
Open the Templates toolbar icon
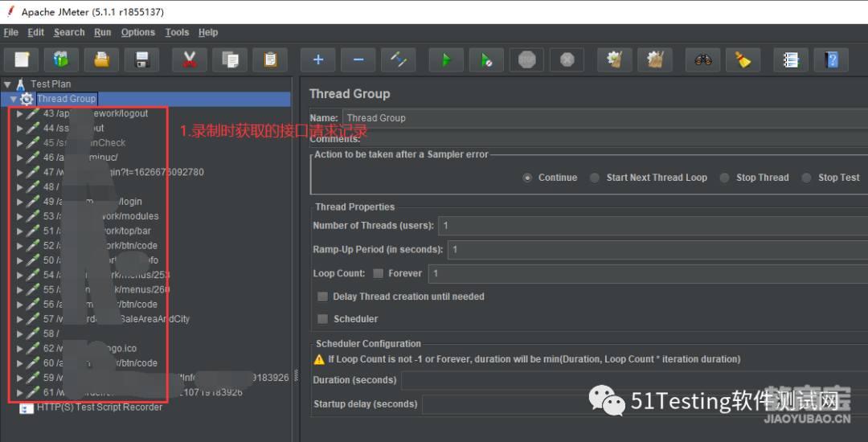point(61,59)
